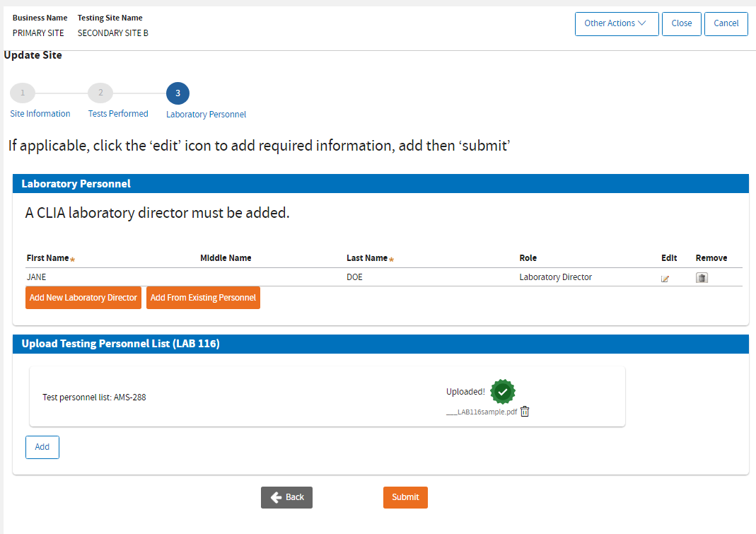
Task: Open the Other Actions dropdown
Action: coord(617,23)
